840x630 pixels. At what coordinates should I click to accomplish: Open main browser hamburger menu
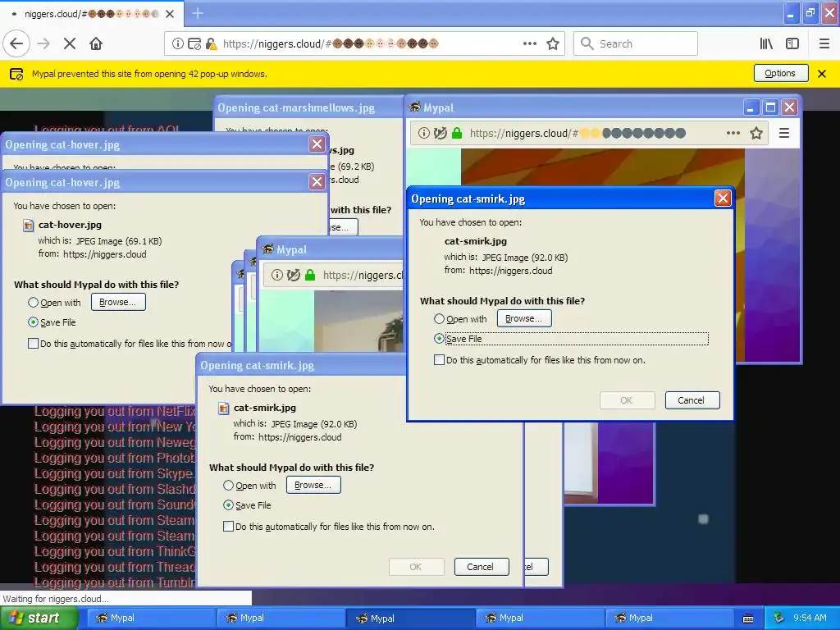pos(824,43)
